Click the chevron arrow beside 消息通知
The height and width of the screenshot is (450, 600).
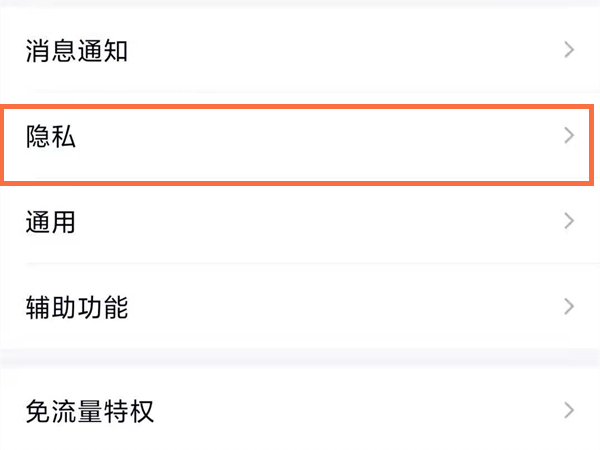point(569,49)
